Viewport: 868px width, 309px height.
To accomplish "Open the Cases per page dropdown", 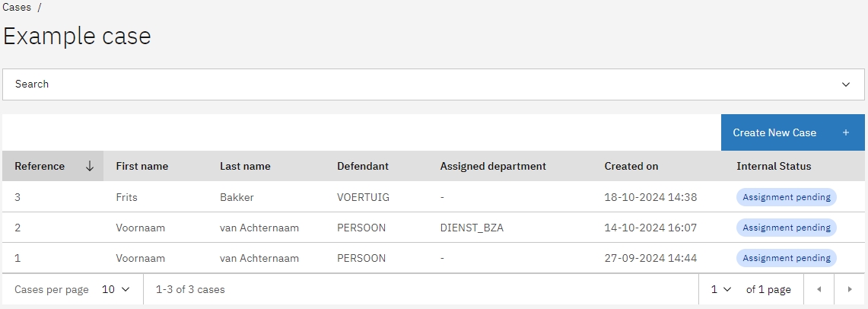I will [x=116, y=290].
